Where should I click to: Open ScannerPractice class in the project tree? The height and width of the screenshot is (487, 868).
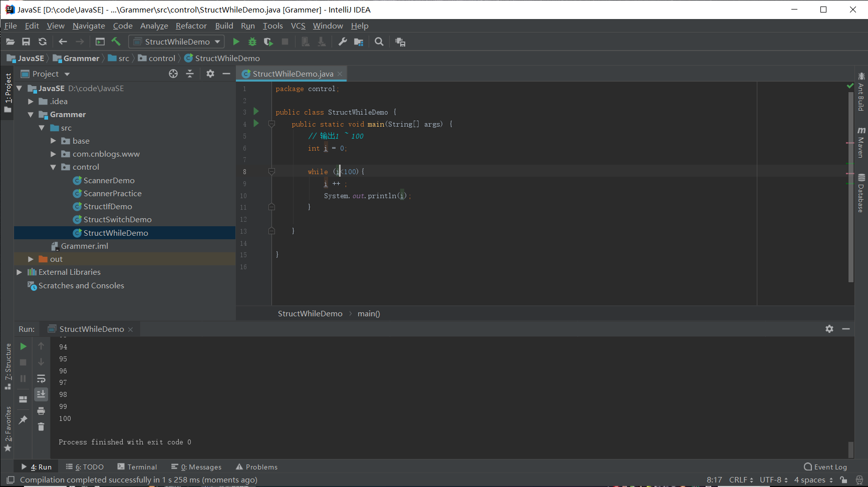[x=112, y=194]
